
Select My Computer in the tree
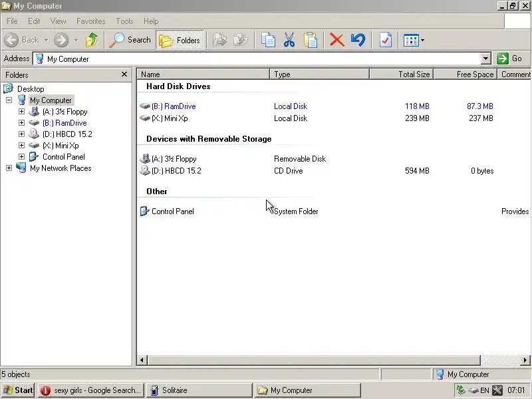point(51,100)
